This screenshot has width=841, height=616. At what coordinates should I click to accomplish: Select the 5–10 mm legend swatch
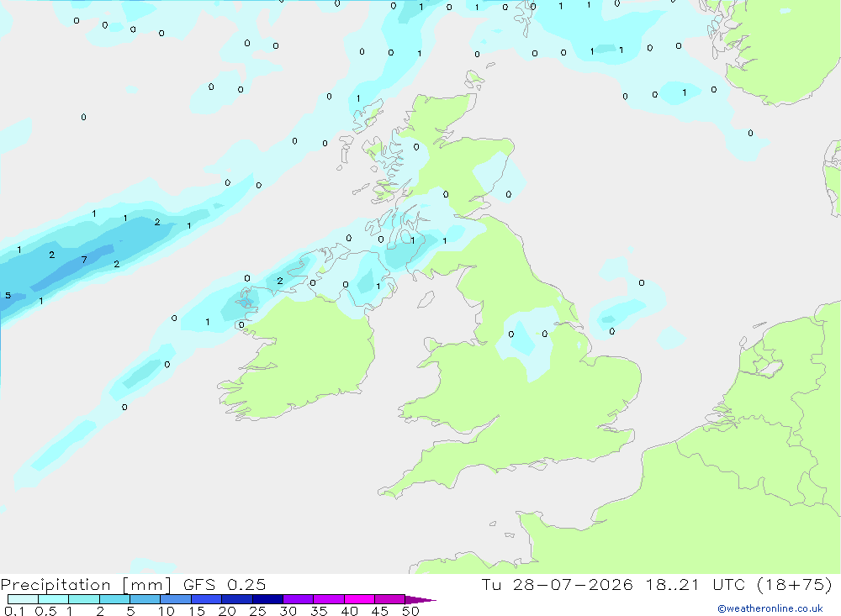coord(145,599)
